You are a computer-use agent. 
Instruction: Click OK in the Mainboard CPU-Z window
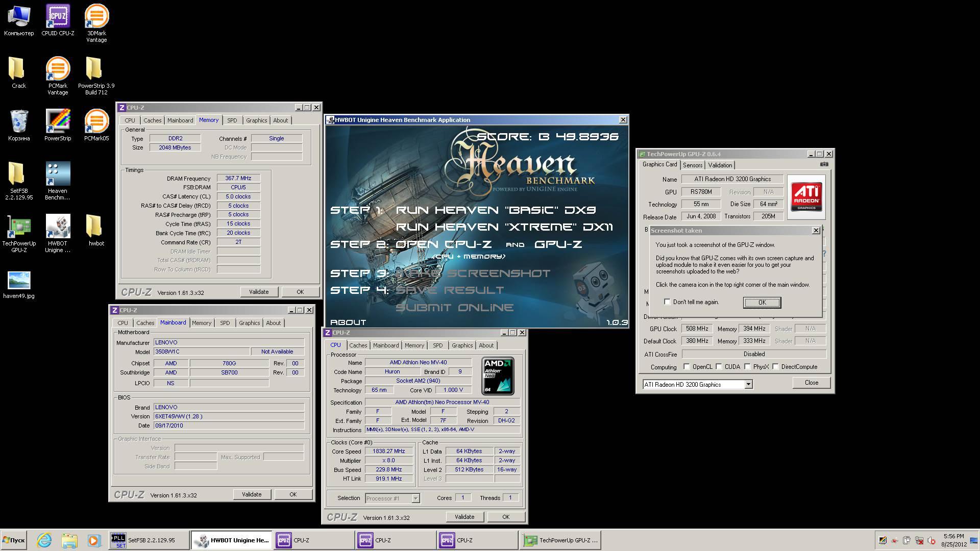coord(293,494)
